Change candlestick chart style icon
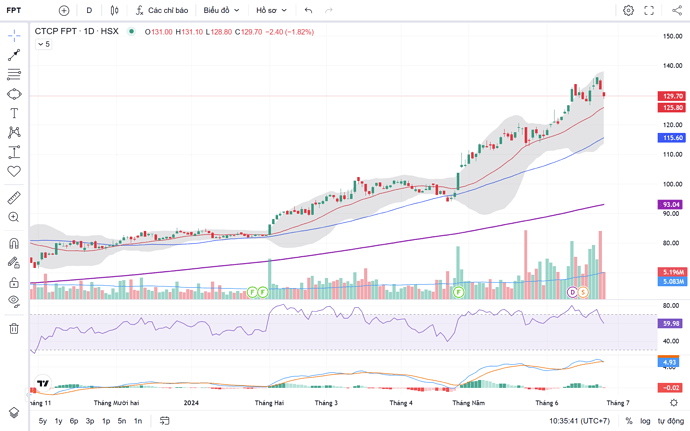Image resolution: width=690 pixels, height=431 pixels. (x=114, y=10)
